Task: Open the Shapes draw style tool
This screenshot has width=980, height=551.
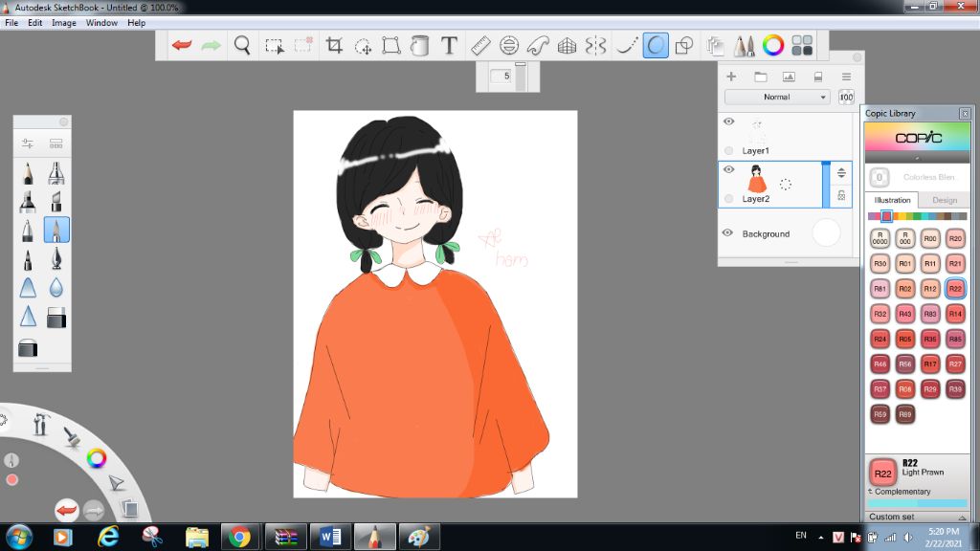Action: click(x=684, y=46)
